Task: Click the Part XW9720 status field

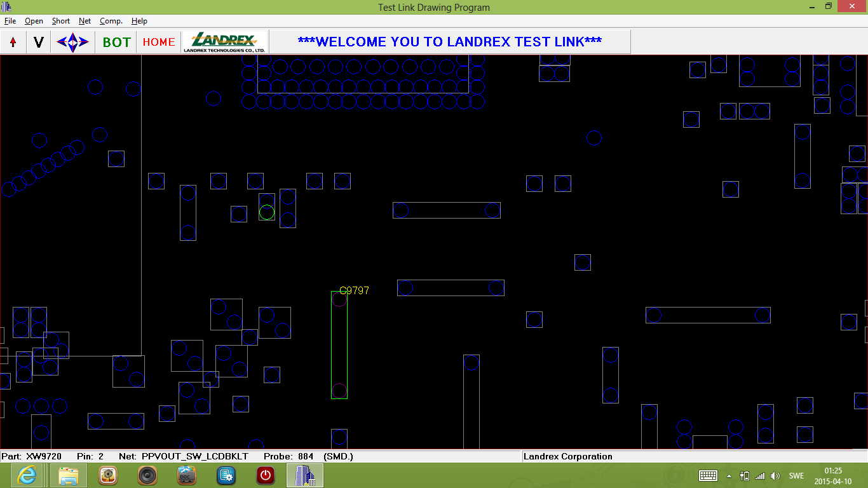Action: [31, 456]
